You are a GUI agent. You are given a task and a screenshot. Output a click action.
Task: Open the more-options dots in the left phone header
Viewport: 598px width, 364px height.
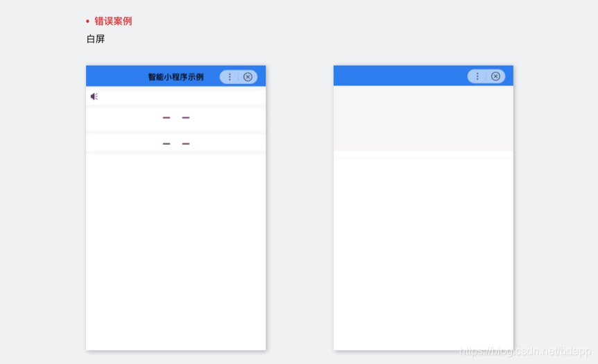click(x=230, y=77)
